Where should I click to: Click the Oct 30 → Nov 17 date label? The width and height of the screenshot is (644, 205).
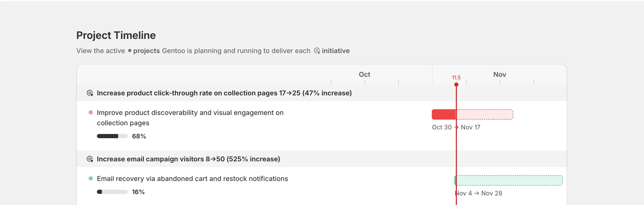tap(456, 127)
